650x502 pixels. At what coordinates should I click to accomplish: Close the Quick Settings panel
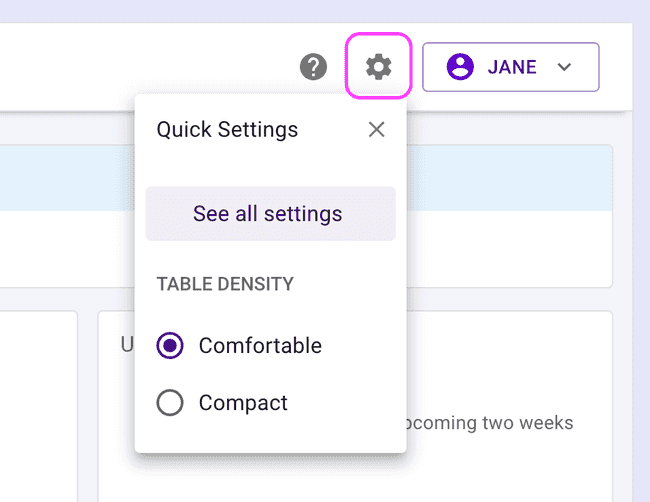click(376, 129)
